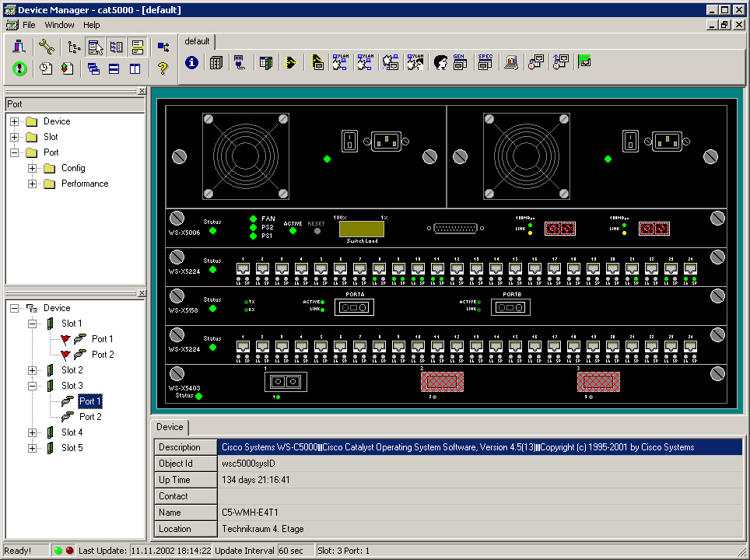Click the exit door icon
Image resolution: width=750 pixels, height=560 pixels.
pyautogui.click(x=19, y=47)
